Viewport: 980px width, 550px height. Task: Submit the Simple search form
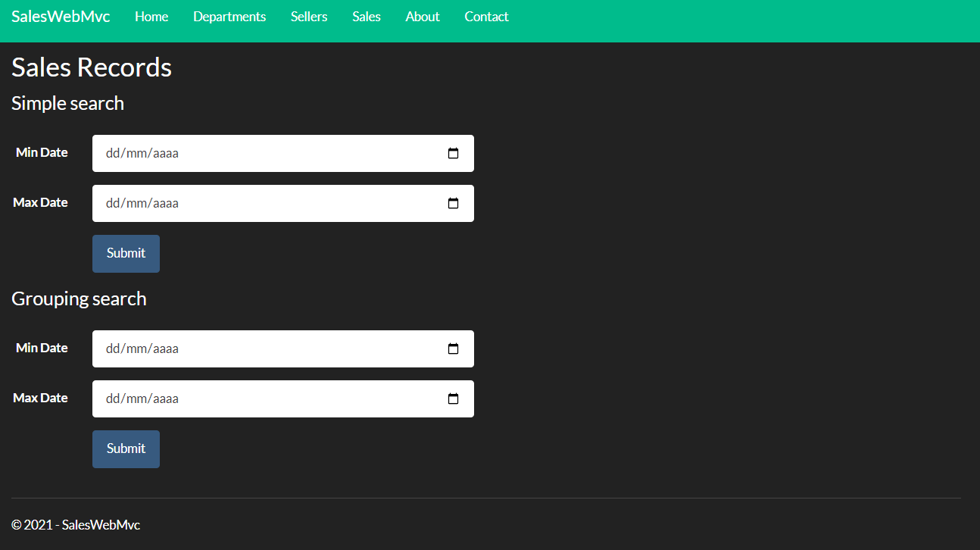126,253
